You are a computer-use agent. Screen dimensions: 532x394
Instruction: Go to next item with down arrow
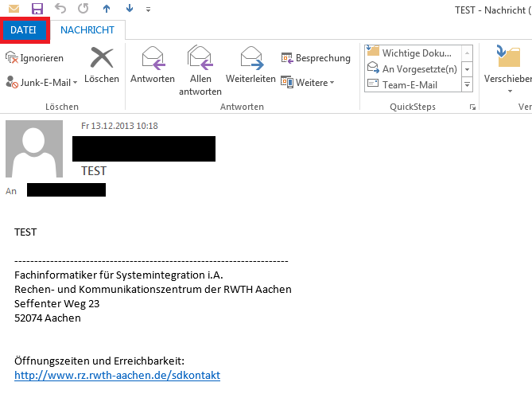tap(130, 9)
